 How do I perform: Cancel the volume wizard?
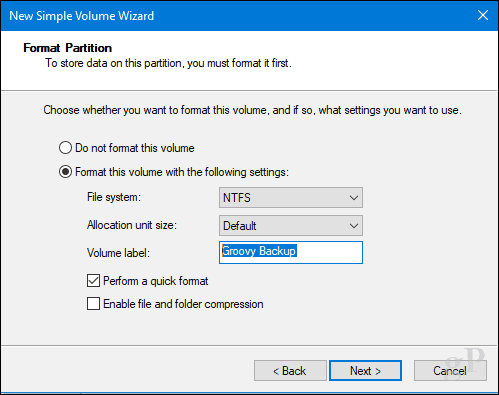pos(450,370)
